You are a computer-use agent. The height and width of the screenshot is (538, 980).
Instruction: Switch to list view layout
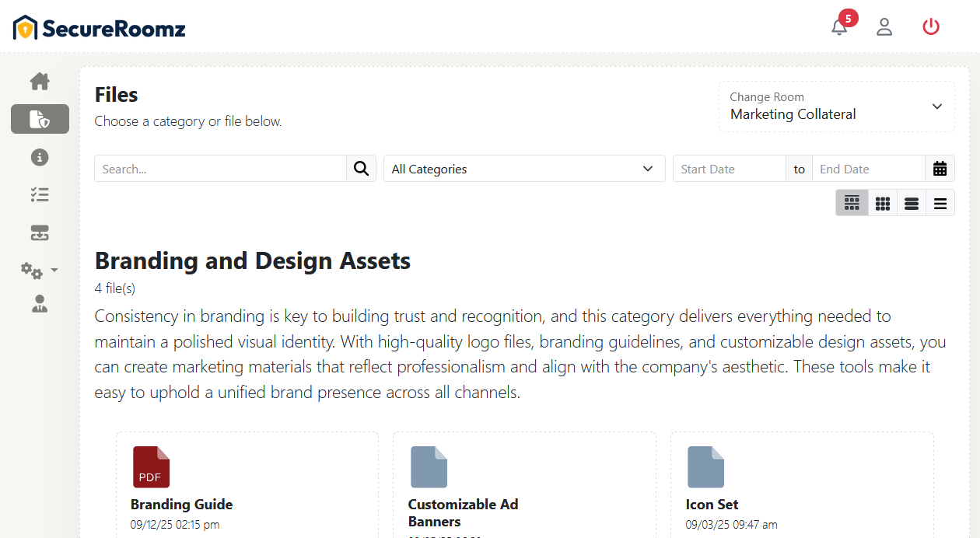[911, 202]
